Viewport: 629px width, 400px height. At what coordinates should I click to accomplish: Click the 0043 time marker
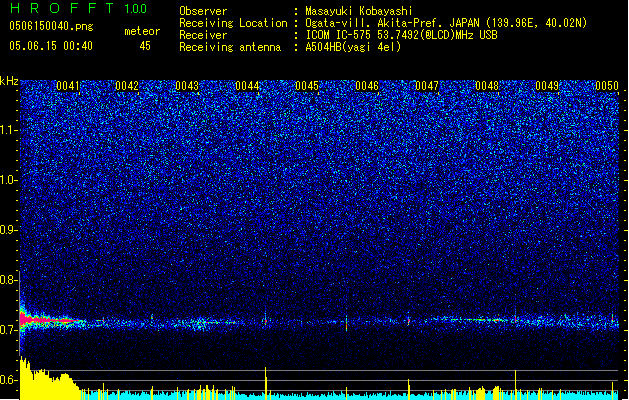click(187, 86)
